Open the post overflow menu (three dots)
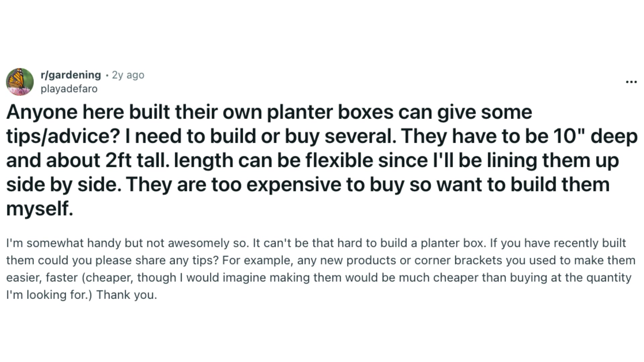Viewport: 644px width, 362px height. pyautogui.click(x=631, y=81)
